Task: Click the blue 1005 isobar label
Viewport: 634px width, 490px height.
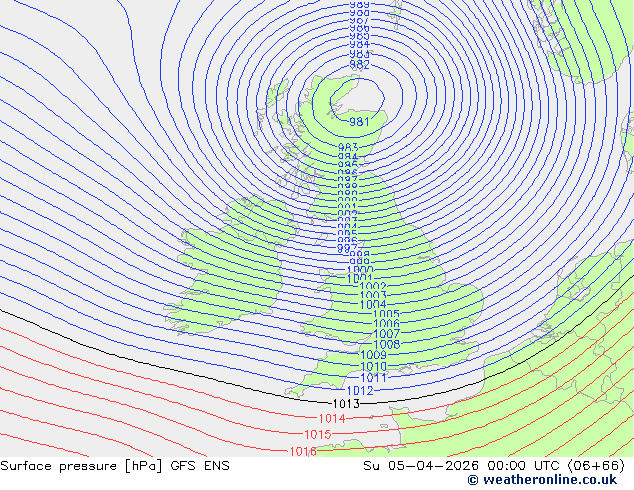Action: tap(386, 314)
